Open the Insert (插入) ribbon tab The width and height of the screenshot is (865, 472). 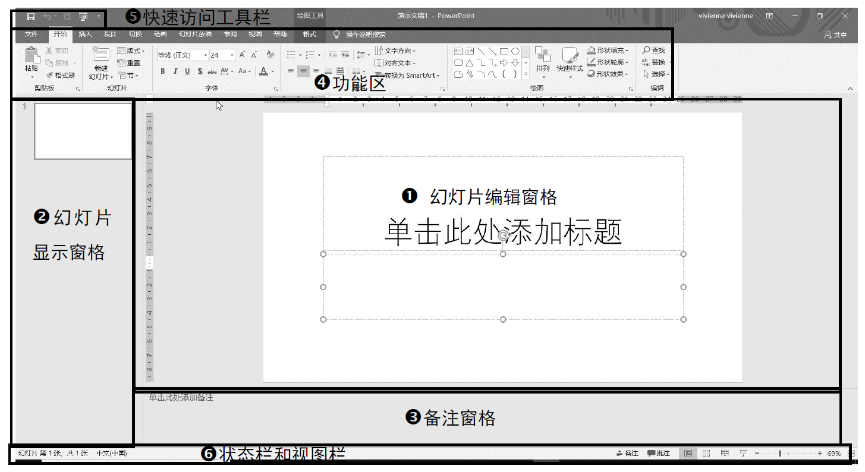point(85,34)
